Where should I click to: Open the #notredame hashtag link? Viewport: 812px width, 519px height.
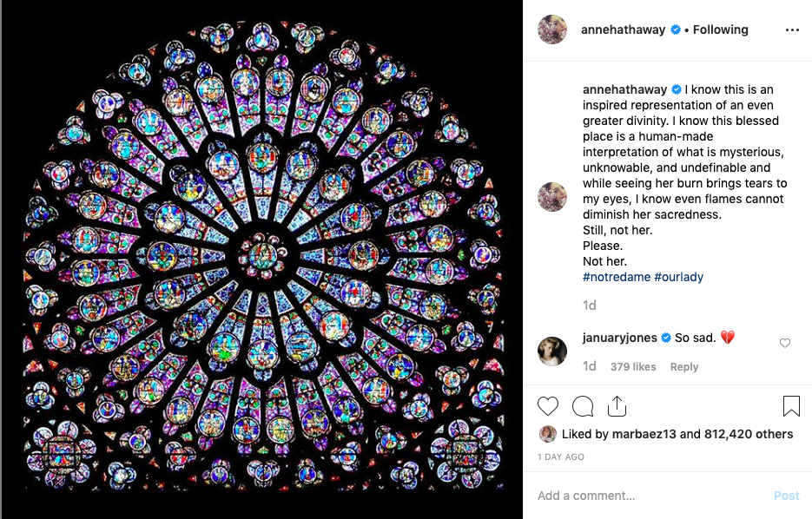(616, 277)
